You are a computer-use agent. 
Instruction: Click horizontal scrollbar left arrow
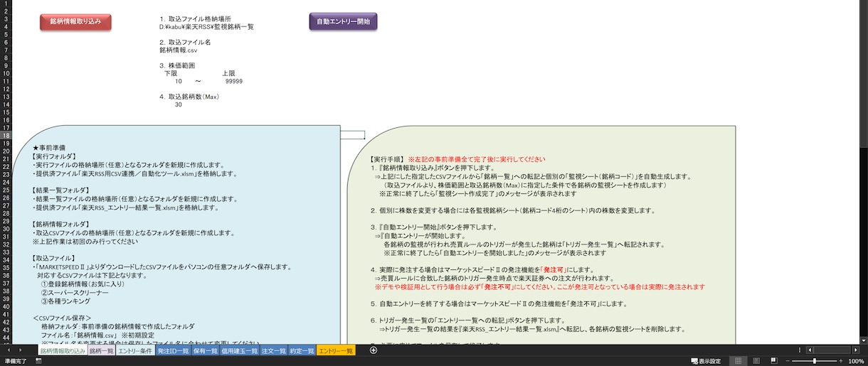(808, 350)
